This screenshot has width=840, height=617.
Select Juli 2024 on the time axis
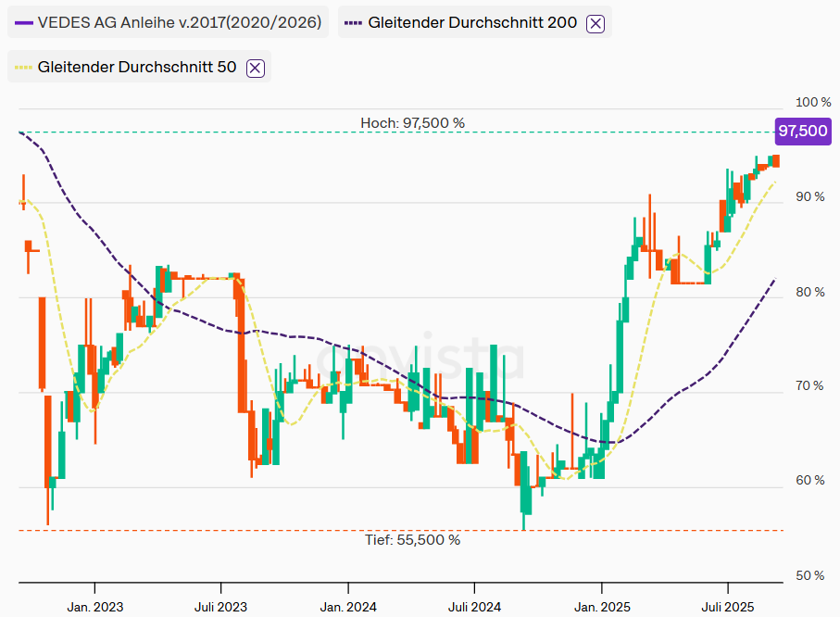pos(474,607)
